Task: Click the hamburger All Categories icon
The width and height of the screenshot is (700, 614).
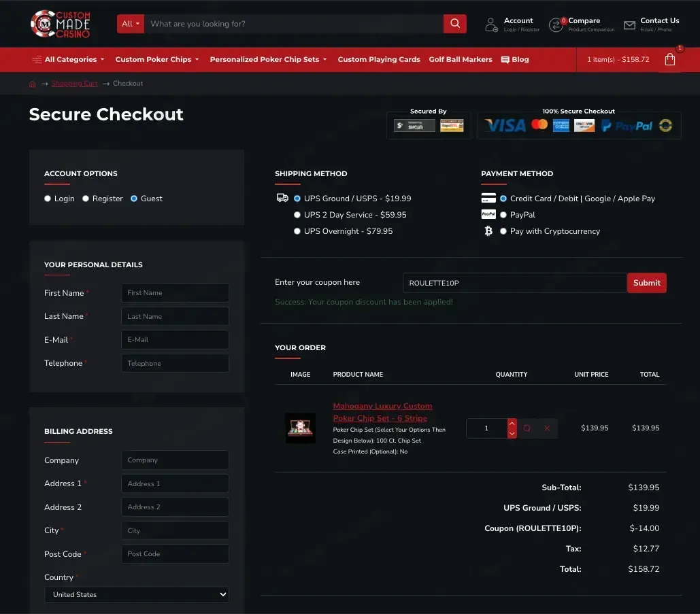Action: point(37,60)
